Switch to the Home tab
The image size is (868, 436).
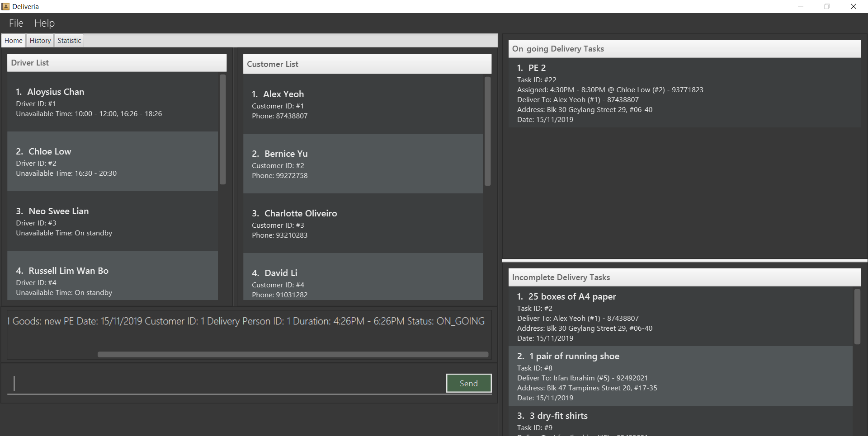coord(14,41)
